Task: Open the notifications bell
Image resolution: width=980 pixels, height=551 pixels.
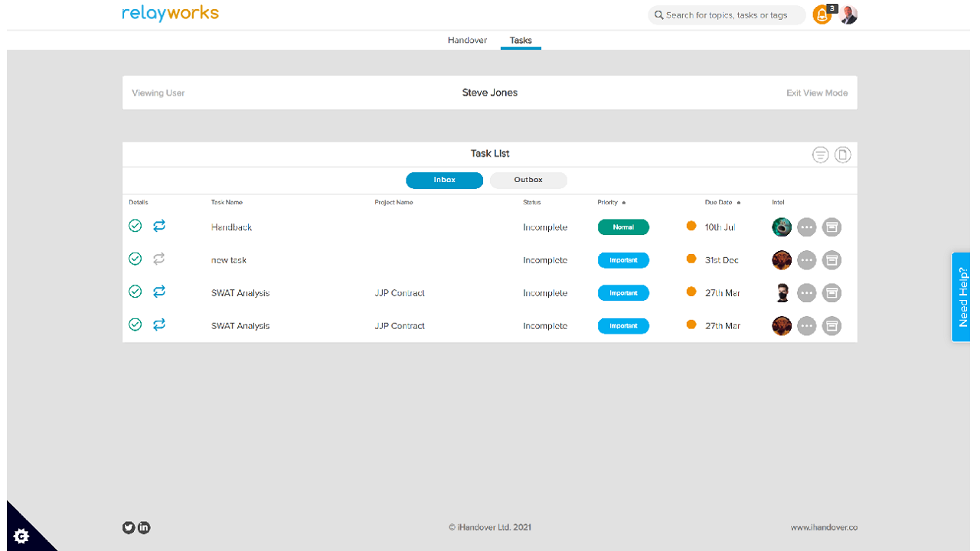Action: [822, 15]
